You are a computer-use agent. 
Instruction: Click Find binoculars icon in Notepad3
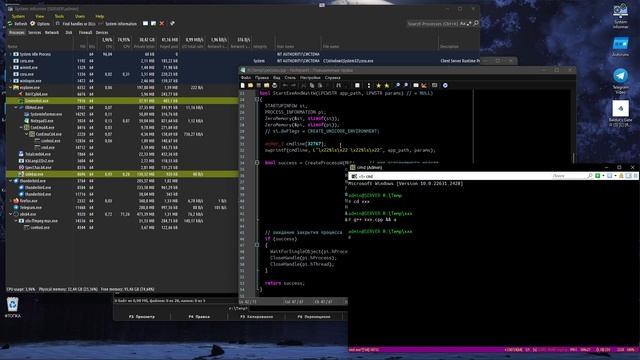pyautogui.click(x=338, y=85)
